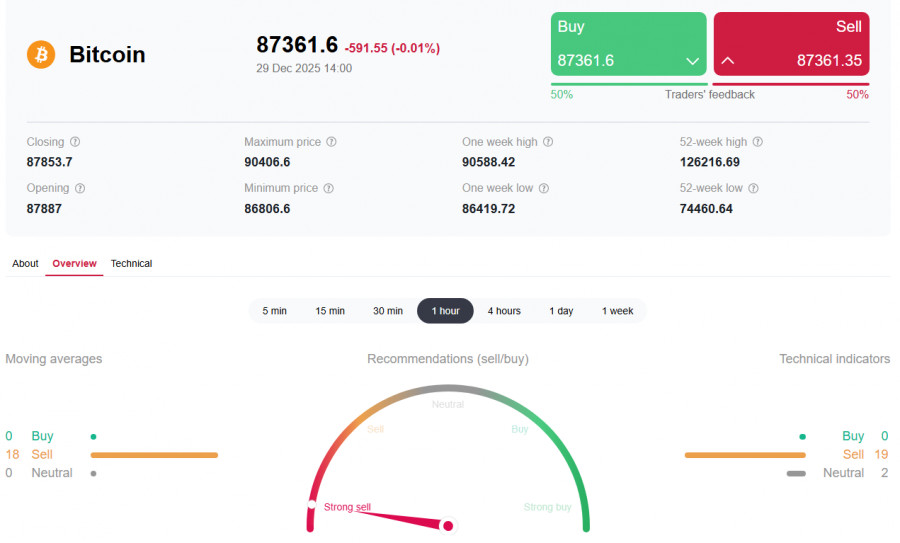Select the 5 min timeframe

[274, 311]
